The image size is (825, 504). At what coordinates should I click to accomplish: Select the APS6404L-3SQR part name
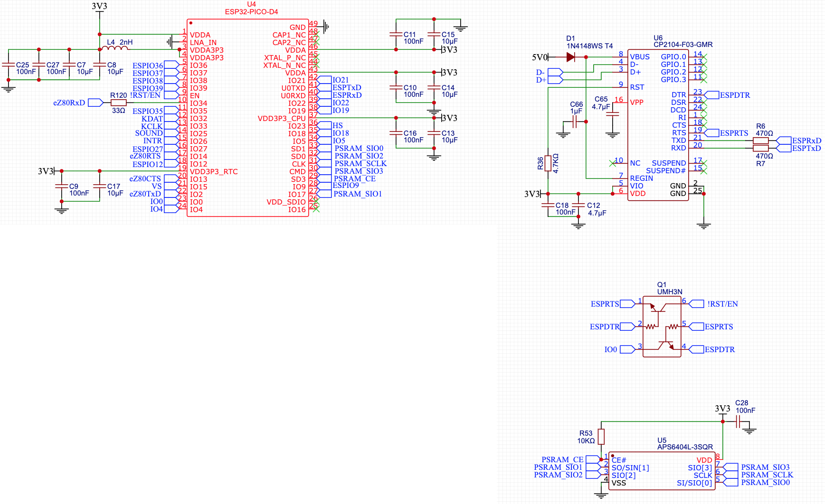click(685, 447)
